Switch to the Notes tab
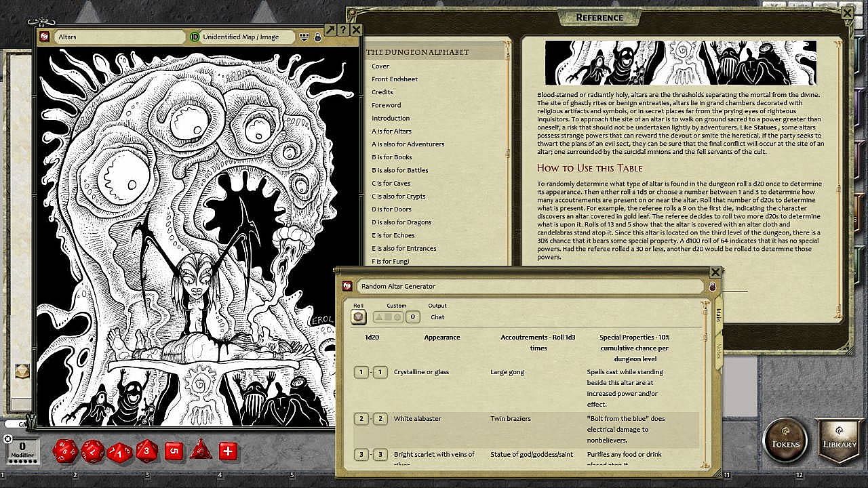The image size is (868, 488). pyautogui.click(x=718, y=350)
